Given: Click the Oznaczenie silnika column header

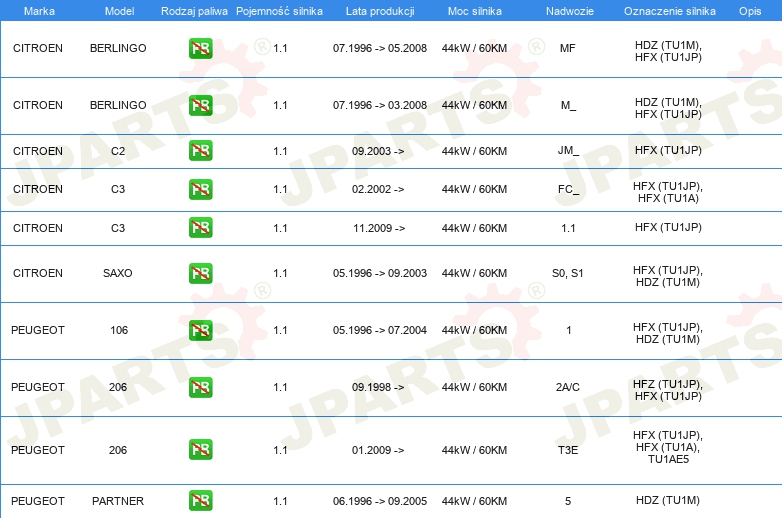Looking at the screenshot, I should click(669, 11).
